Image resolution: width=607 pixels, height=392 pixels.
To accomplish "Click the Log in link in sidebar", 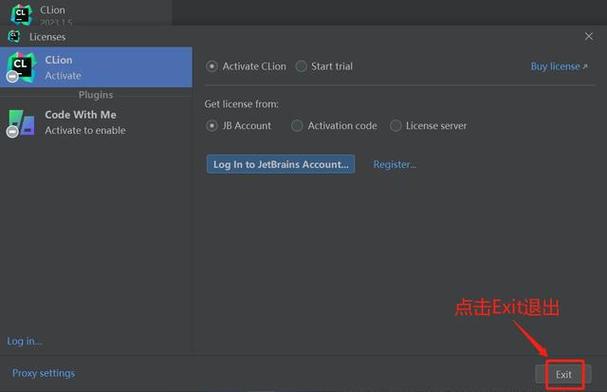I will point(24,341).
